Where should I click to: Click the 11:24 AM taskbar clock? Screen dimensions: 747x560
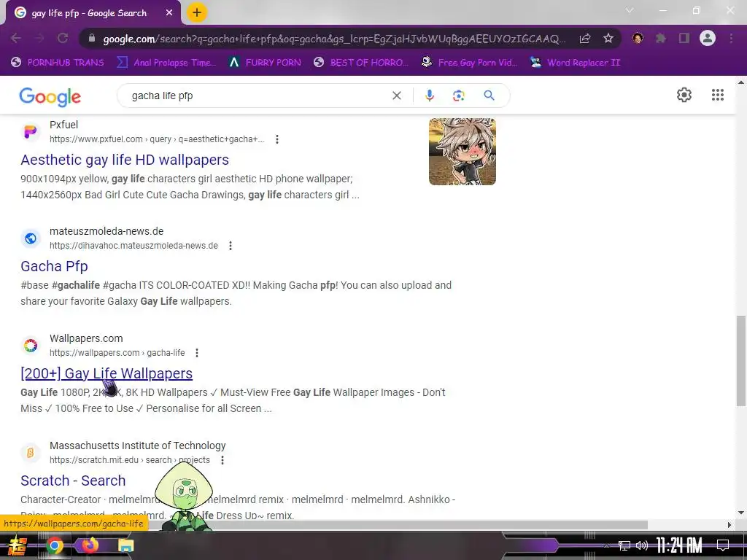click(x=679, y=545)
